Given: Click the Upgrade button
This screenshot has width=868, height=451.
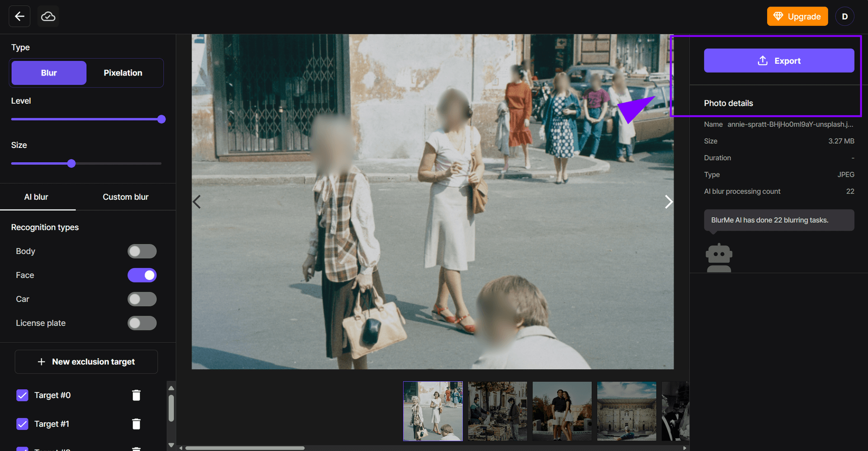Looking at the screenshot, I should [797, 16].
